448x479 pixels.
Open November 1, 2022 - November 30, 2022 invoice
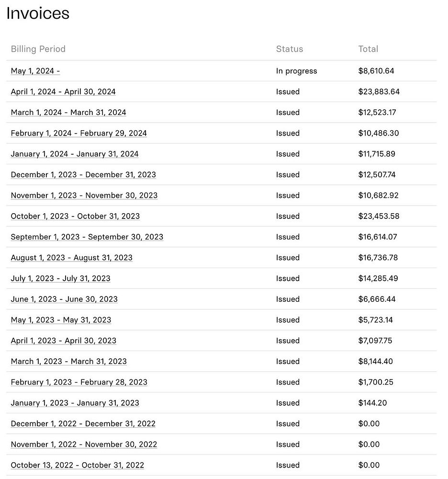point(84,445)
